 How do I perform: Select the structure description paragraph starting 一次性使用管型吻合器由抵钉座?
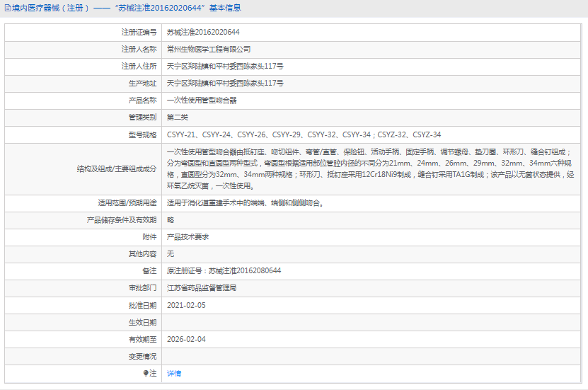[x=371, y=168]
